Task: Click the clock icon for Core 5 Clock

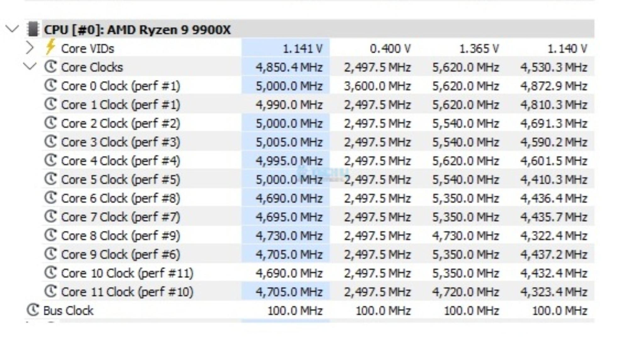Action: [x=50, y=179]
